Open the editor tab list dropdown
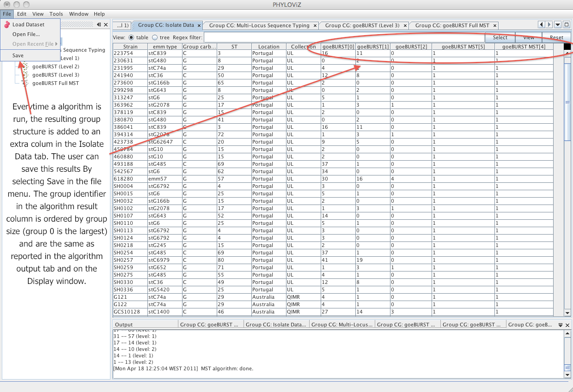This screenshot has height=392, width=573. (x=558, y=24)
